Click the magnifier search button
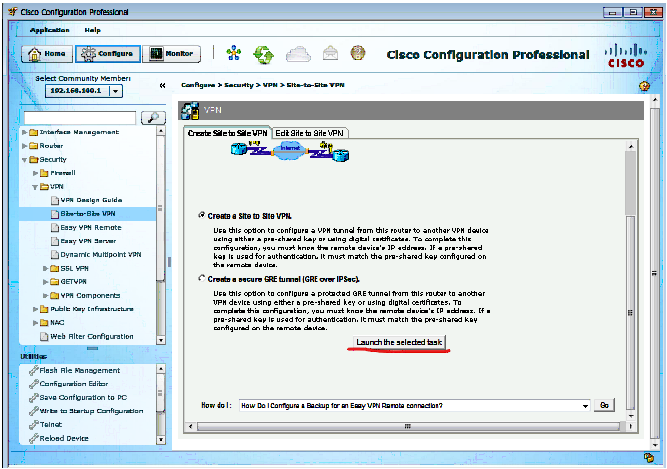Screen dimensions: 667x469 click(153, 118)
